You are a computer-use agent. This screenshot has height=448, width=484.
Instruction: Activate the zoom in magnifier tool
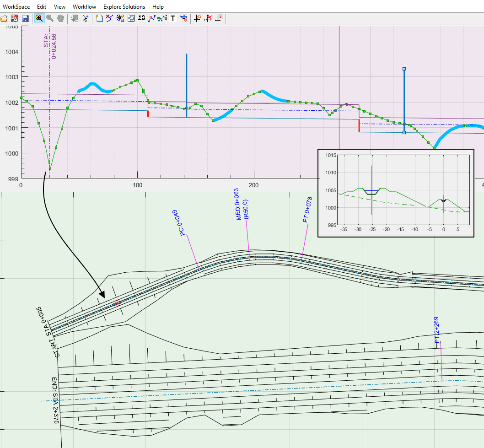click(x=39, y=18)
